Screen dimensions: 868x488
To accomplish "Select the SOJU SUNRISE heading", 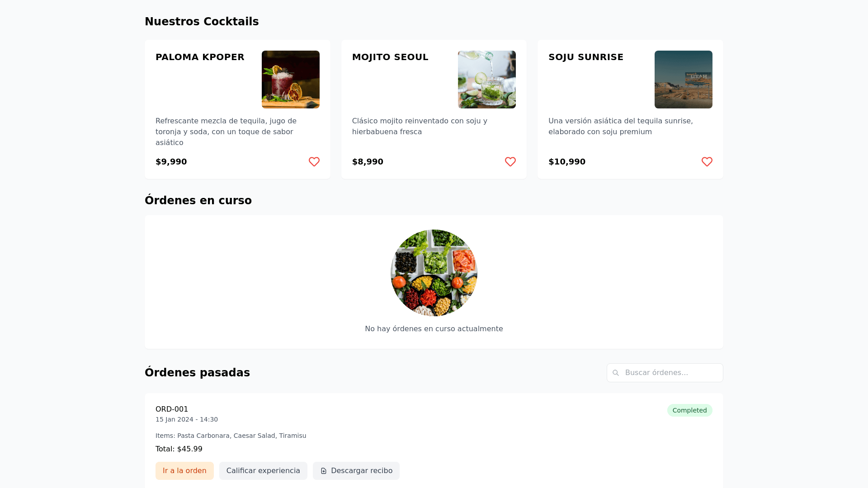I will 586,57.
